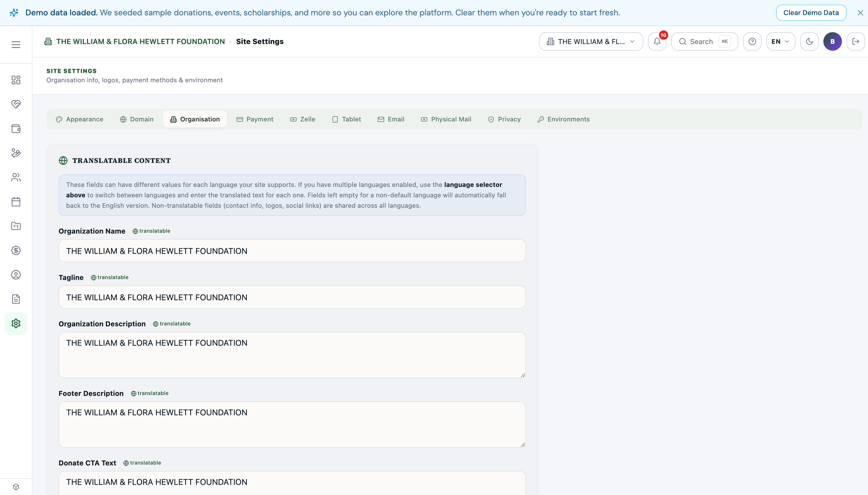
Task: Switch to the Appearance tab
Action: click(x=79, y=119)
